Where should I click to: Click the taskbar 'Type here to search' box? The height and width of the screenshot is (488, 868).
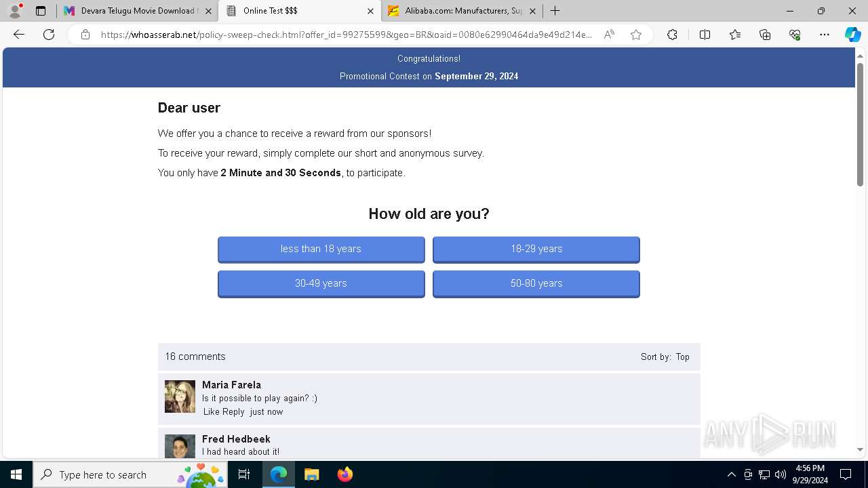pyautogui.click(x=130, y=474)
